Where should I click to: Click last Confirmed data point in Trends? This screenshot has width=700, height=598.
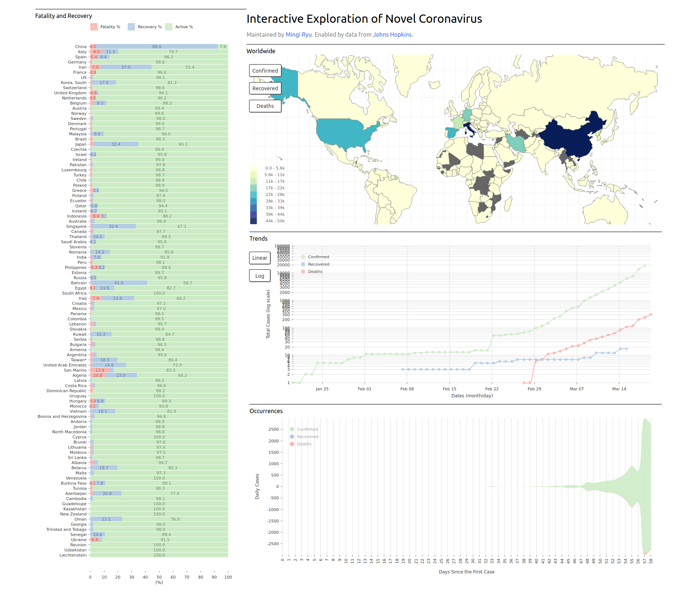click(645, 265)
